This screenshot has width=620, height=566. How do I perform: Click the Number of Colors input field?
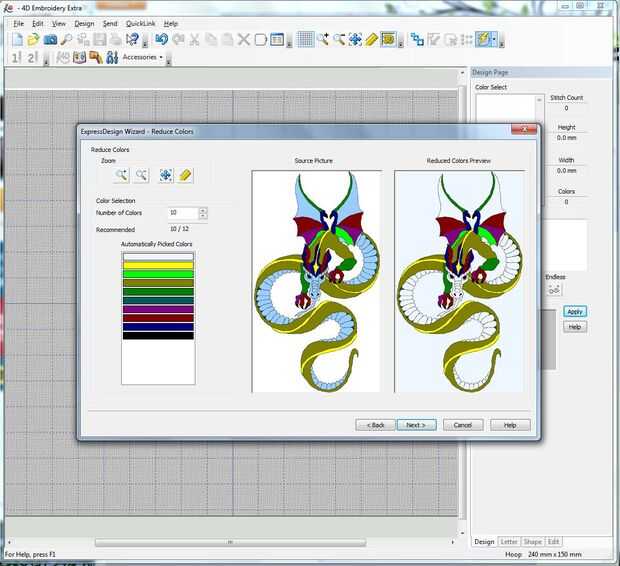click(183, 213)
